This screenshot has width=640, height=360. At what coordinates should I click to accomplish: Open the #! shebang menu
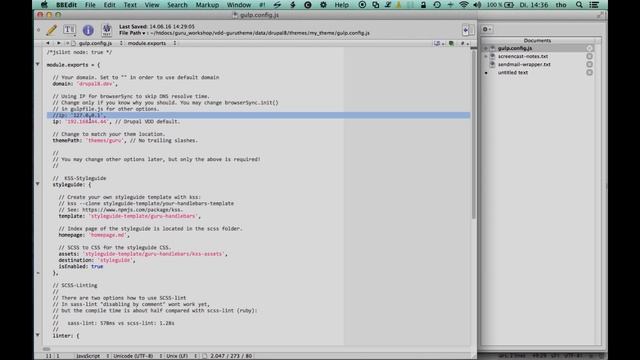coord(262,5)
